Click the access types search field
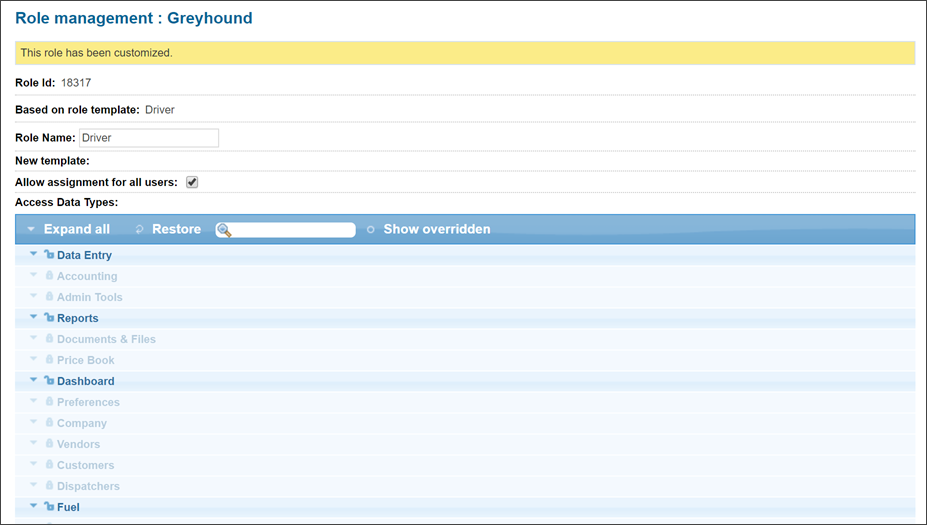This screenshot has width=927, height=525. [x=293, y=230]
